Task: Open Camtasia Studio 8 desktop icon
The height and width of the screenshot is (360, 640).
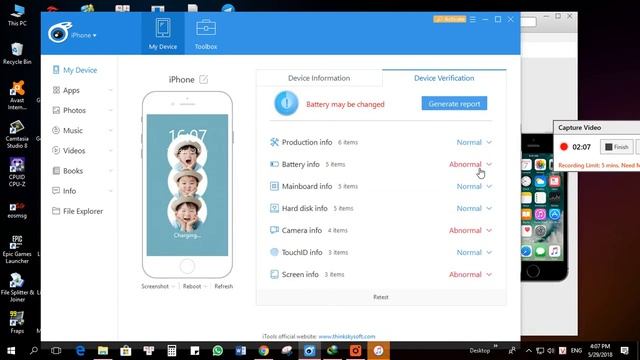Action: coord(17,134)
